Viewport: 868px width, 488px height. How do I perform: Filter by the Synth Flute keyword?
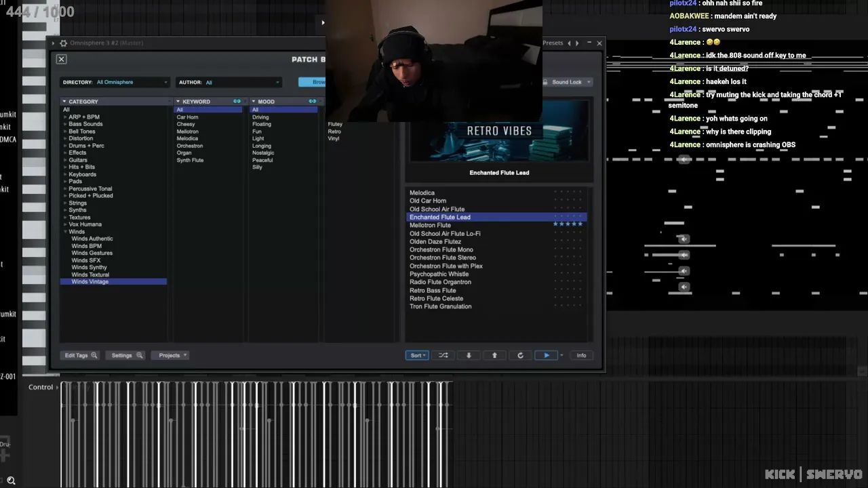pyautogui.click(x=191, y=160)
